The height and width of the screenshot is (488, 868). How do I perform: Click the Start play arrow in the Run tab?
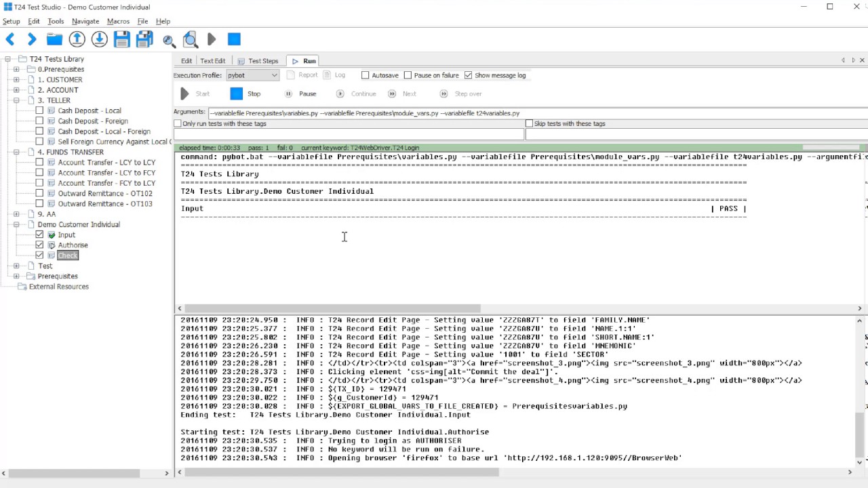point(185,94)
